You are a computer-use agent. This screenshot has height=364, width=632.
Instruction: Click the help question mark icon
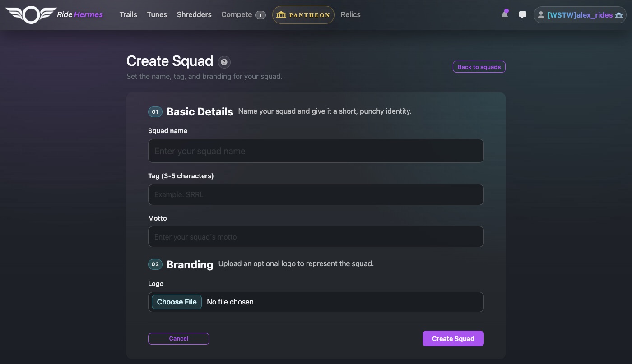[x=224, y=62]
